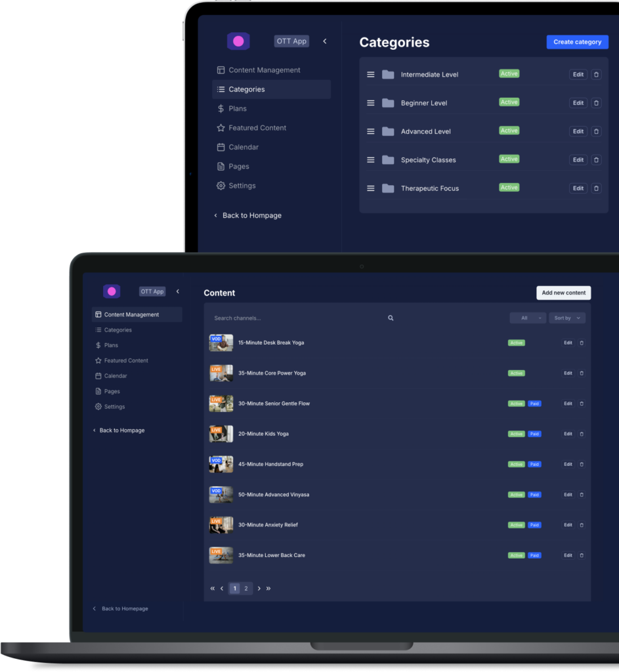Click the search magnifier icon in Content panel
The width and height of the screenshot is (619, 672).
391,318
